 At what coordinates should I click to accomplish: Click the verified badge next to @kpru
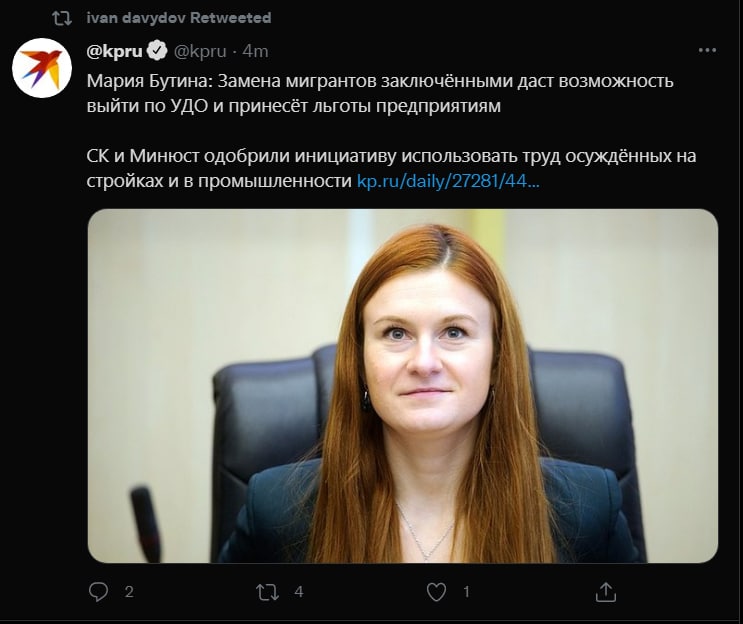point(157,50)
